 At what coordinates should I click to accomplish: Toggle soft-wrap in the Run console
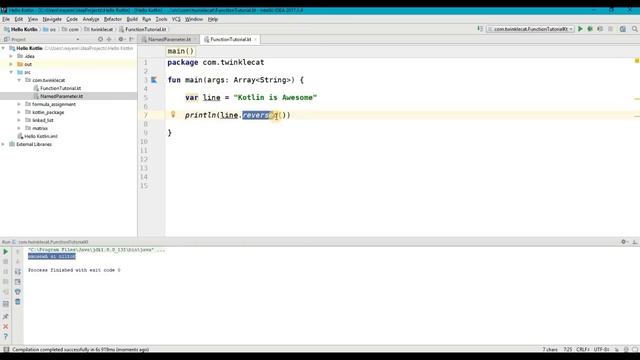tap(18, 271)
